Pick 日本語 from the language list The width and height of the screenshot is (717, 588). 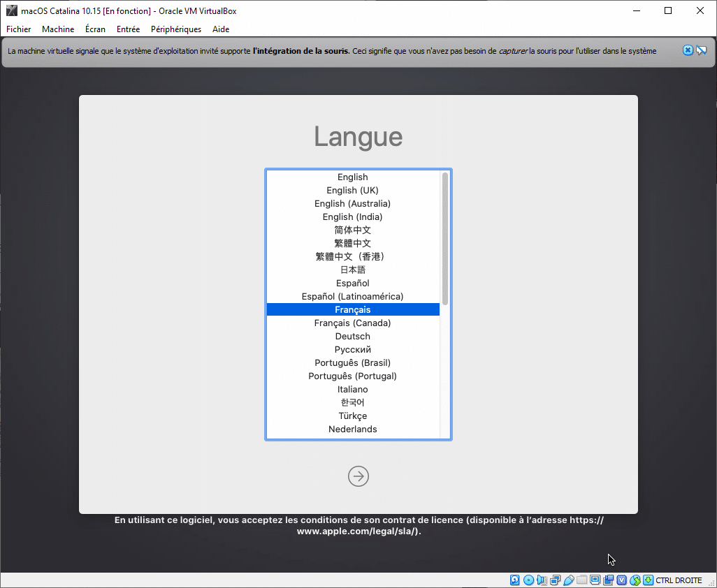[352, 270]
